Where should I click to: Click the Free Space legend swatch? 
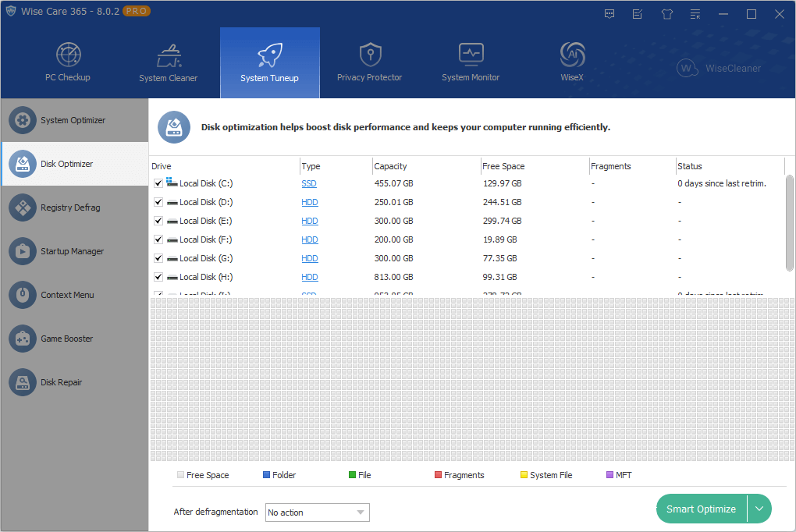(x=180, y=474)
